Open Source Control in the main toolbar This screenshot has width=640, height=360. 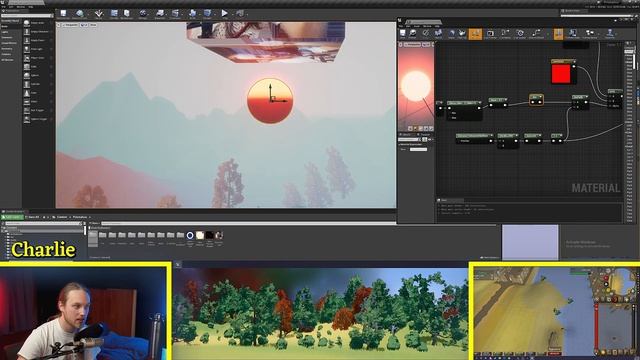[80, 14]
